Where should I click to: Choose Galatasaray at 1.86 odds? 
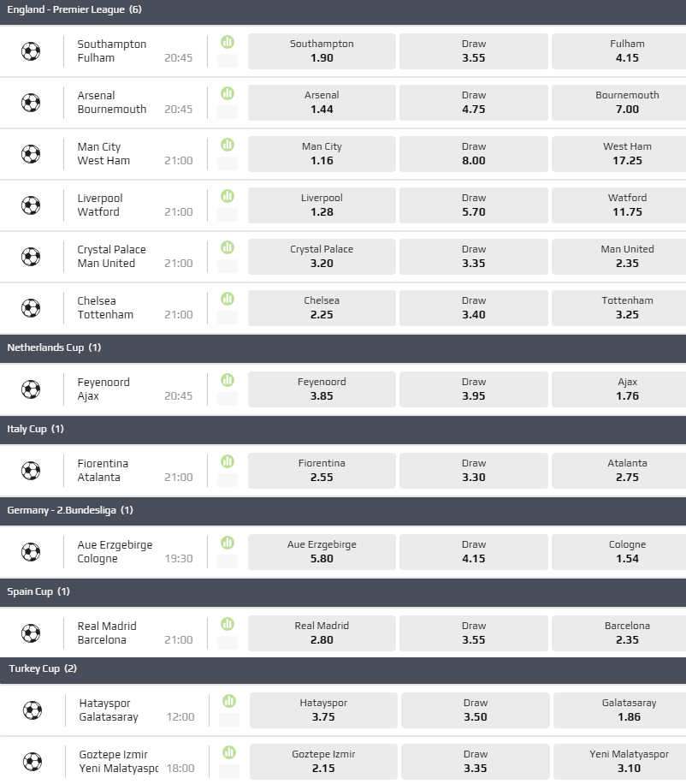tap(629, 710)
